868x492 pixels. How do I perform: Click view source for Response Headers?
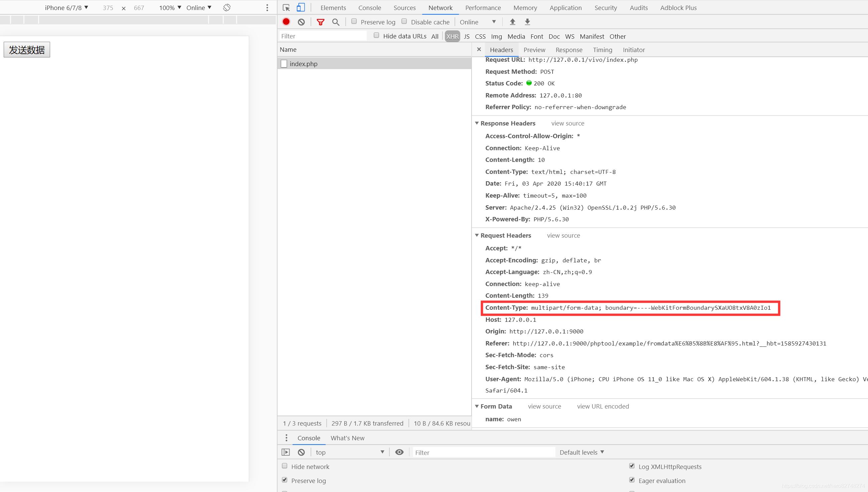pyautogui.click(x=567, y=123)
